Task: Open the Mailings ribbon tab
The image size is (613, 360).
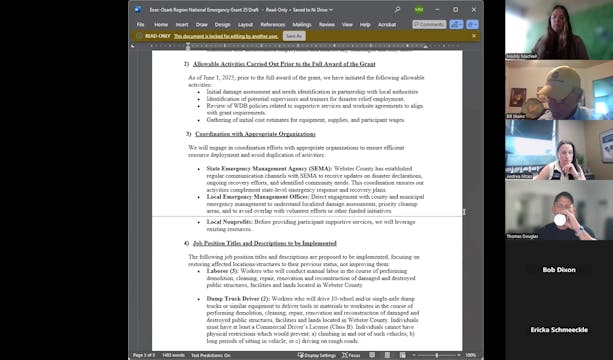Action: pyautogui.click(x=302, y=25)
